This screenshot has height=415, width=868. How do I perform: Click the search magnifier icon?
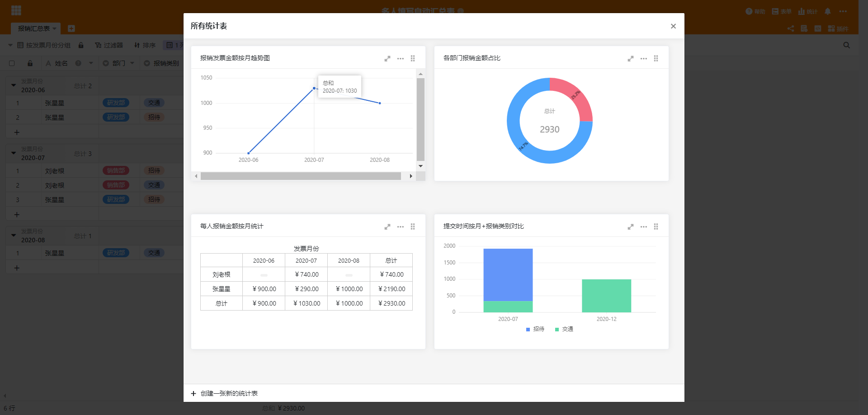(847, 45)
